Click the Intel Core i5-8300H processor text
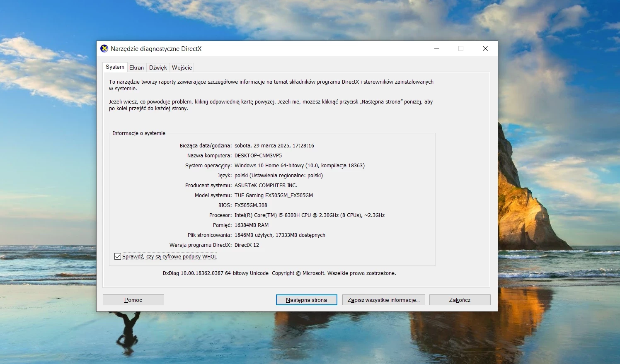Image resolution: width=620 pixels, height=364 pixels. coord(310,215)
